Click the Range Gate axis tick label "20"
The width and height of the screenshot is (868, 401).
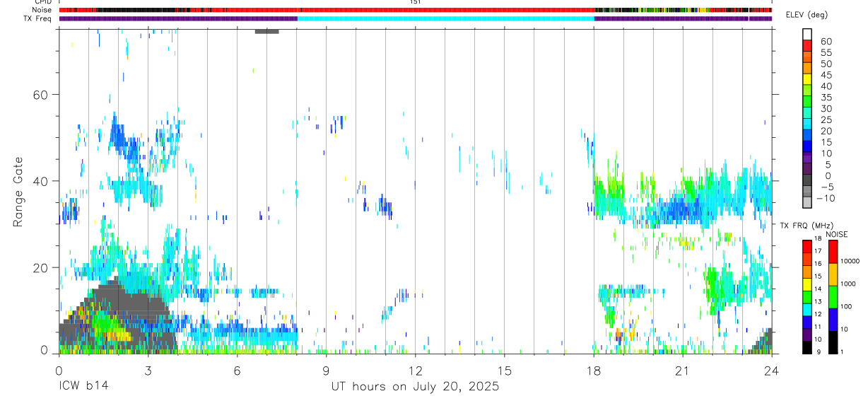click(x=40, y=267)
